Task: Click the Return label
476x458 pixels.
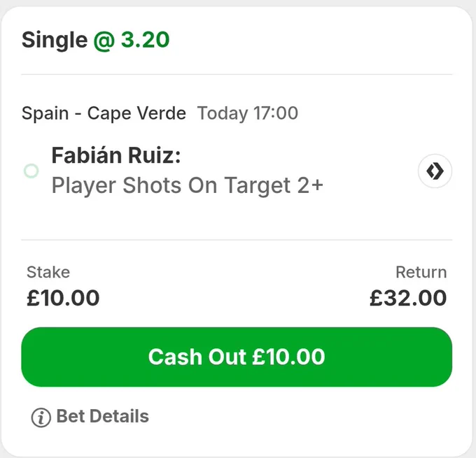Action: [421, 272]
